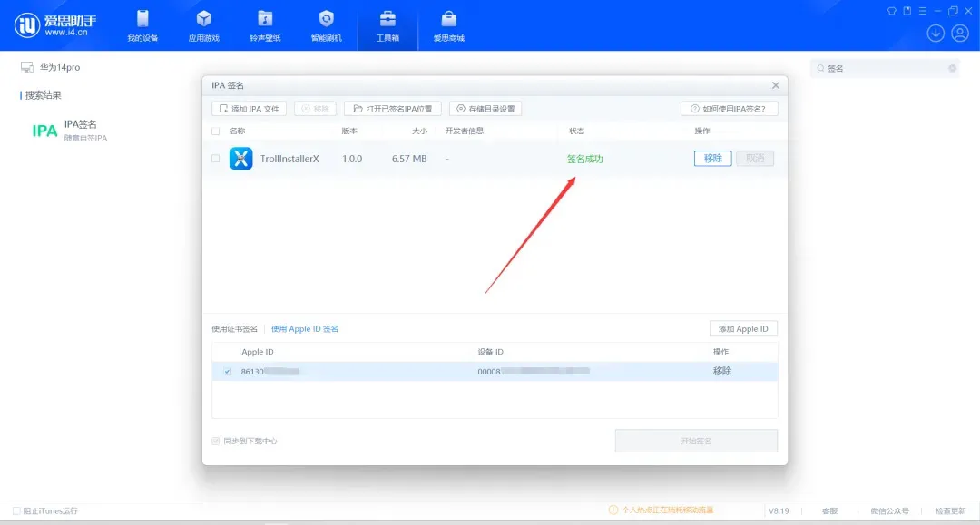
Task: Open 我的设备 (My Device) section
Action: (x=142, y=25)
